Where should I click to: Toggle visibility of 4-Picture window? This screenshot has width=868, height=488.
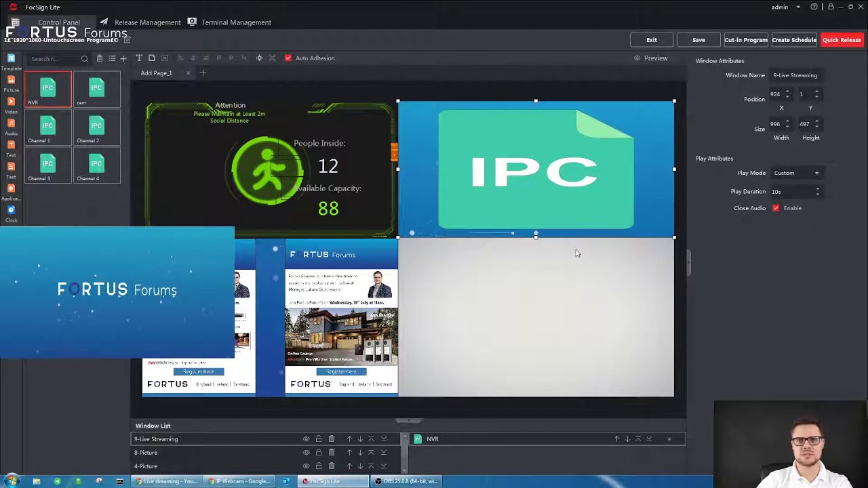click(x=307, y=466)
